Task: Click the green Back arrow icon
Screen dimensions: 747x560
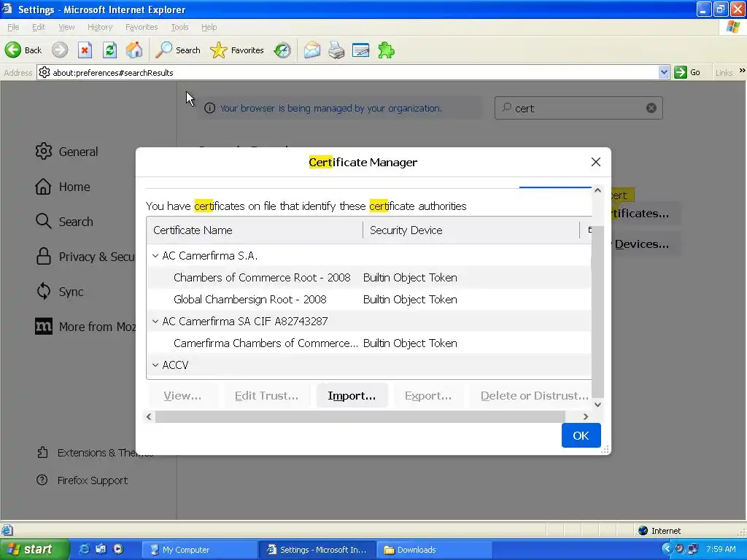Action: pos(13,50)
